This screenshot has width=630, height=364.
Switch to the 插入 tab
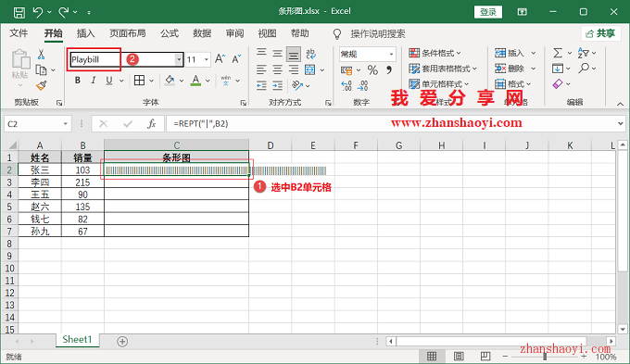click(85, 33)
